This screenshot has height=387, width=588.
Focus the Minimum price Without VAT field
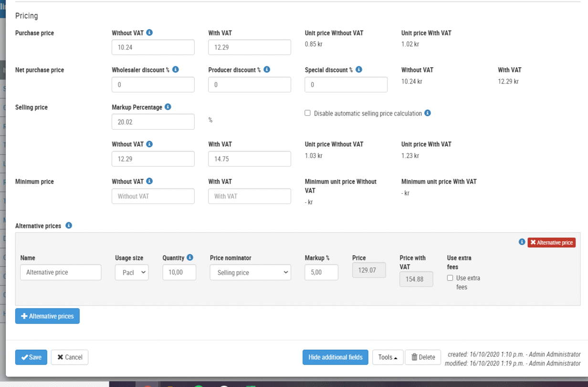153,196
